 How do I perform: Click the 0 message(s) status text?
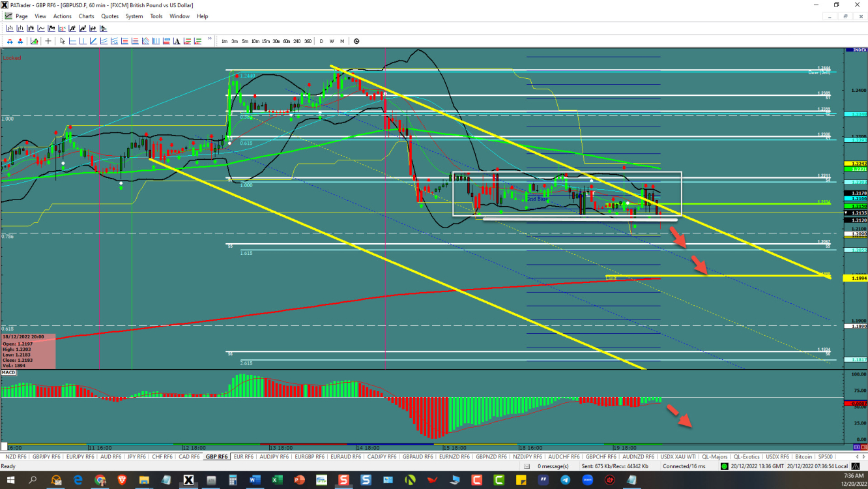(x=553, y=466)
